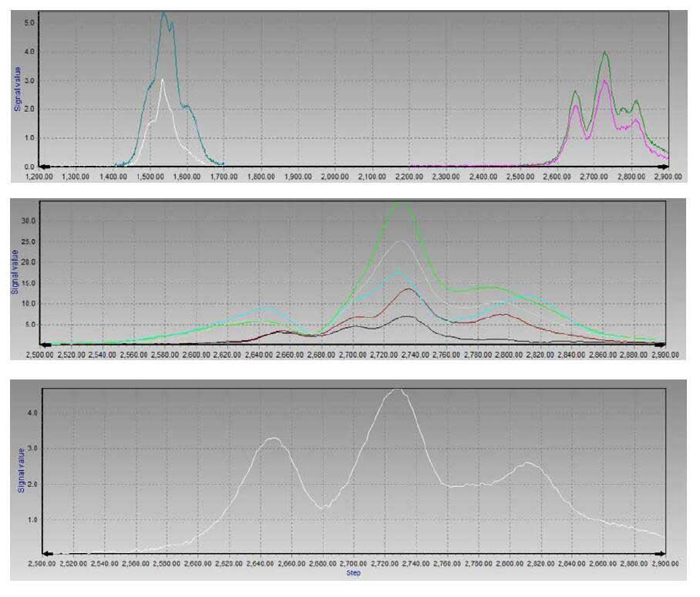700x597 pixels.
Task: Click the first white peak in bottom chart
Action: (x=272, y=438)
